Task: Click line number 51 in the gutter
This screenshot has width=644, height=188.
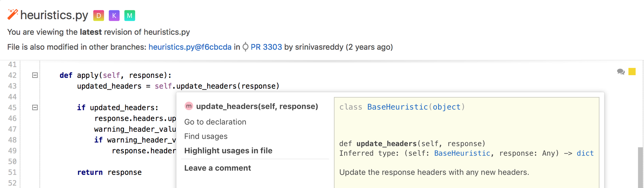Action: point(12,172)
